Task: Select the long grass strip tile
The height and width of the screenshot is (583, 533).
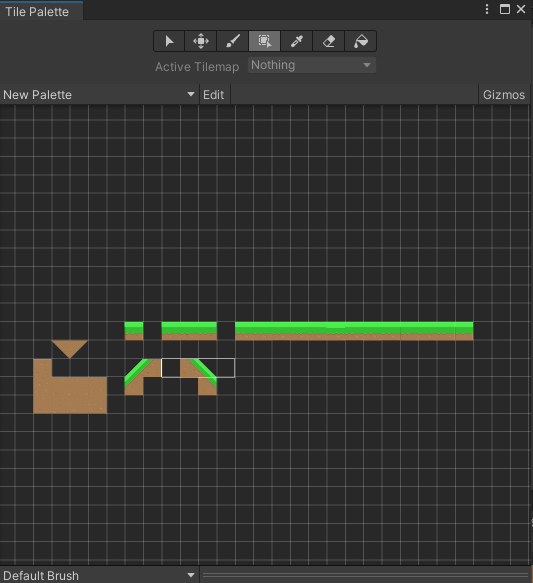Action: pyautogui.click(x=354, y=331)
